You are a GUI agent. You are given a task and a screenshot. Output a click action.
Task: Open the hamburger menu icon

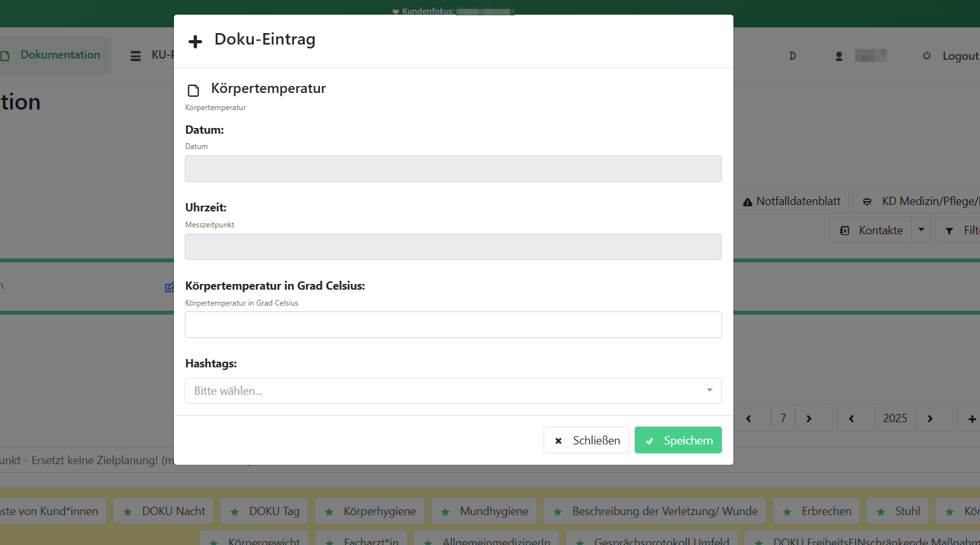pyautogui.click(x=136, y=56)
